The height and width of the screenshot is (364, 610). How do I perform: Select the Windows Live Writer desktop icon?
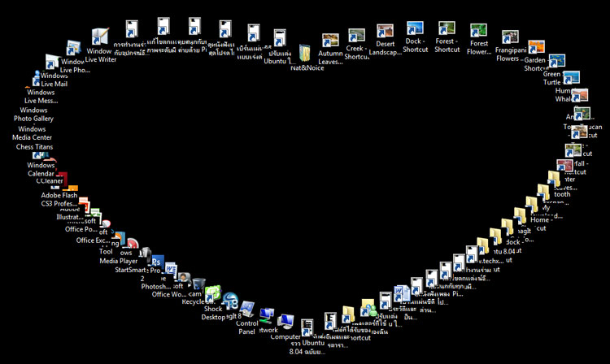[100, 37]
